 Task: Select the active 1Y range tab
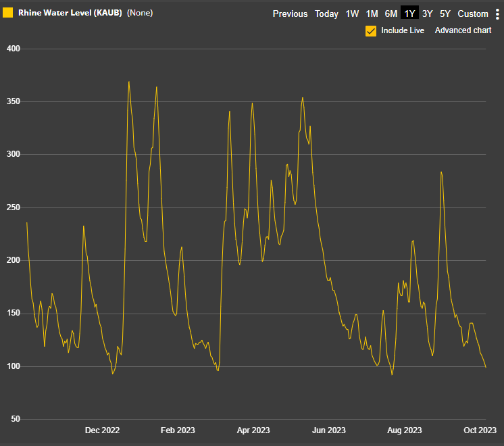coord(409,14)
